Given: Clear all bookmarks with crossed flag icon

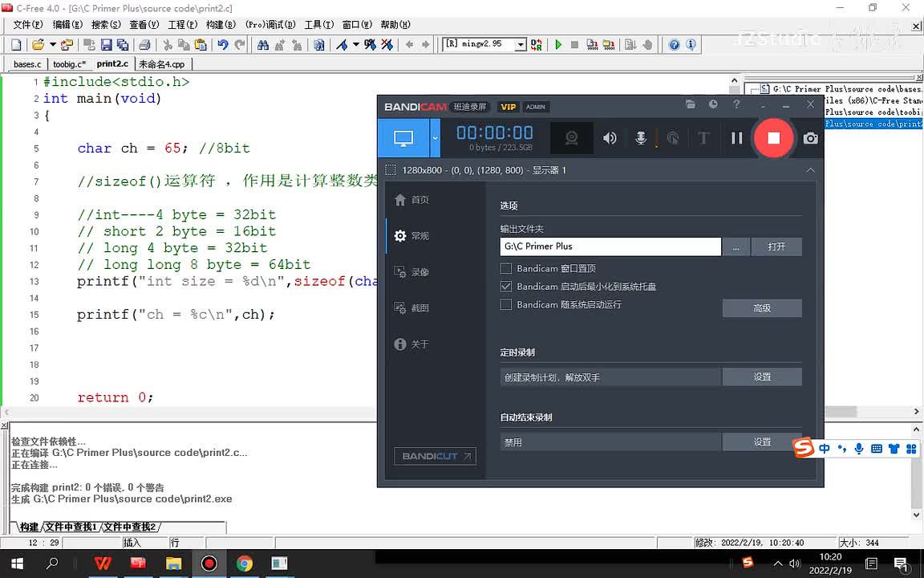Looking at the screenshot, I should (x=387, y=45).
